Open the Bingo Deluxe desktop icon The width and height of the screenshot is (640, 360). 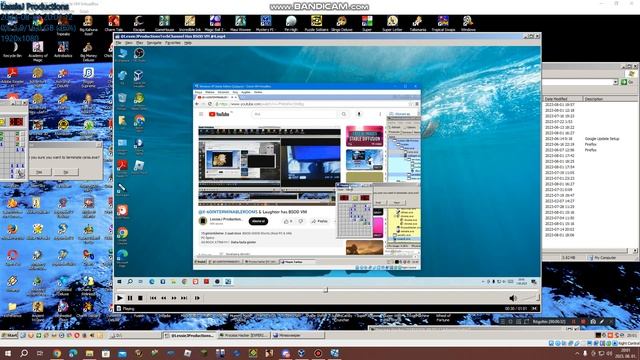click(x=342, y=24)
